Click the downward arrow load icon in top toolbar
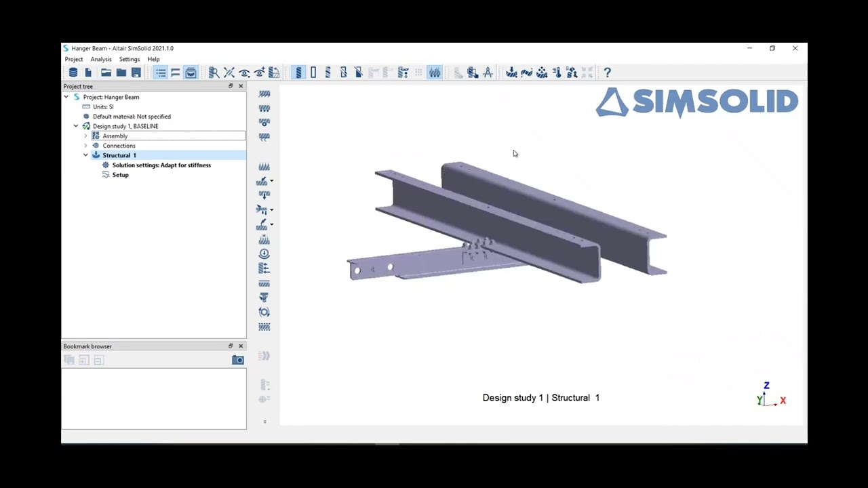Viewport: 868px width, 488px height. [x=511, y=73]
